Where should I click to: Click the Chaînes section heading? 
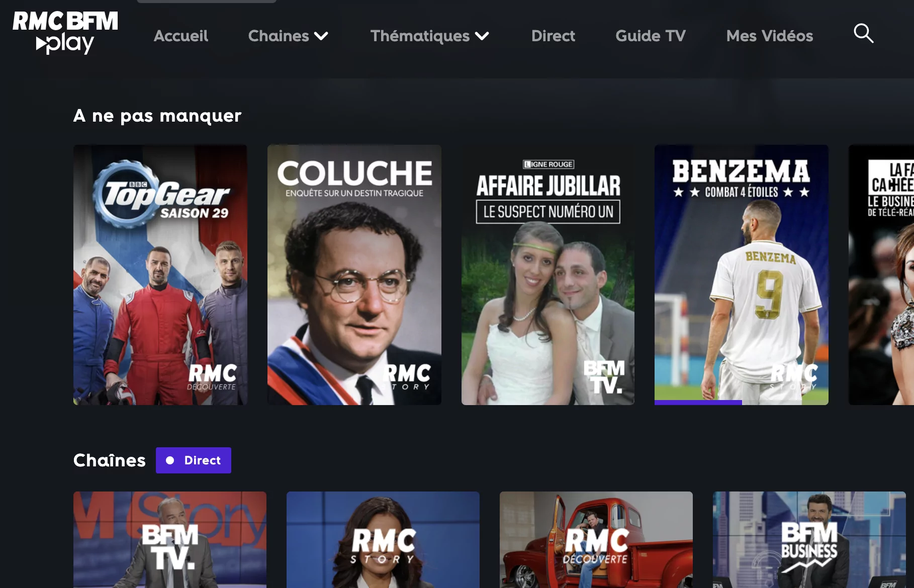pyautogui.click(x=110, y=460)
